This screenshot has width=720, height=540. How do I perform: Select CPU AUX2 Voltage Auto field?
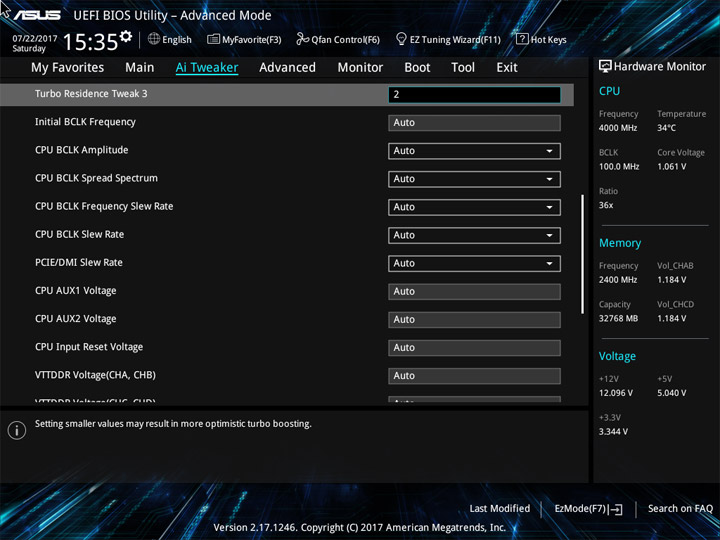point(474,319)
